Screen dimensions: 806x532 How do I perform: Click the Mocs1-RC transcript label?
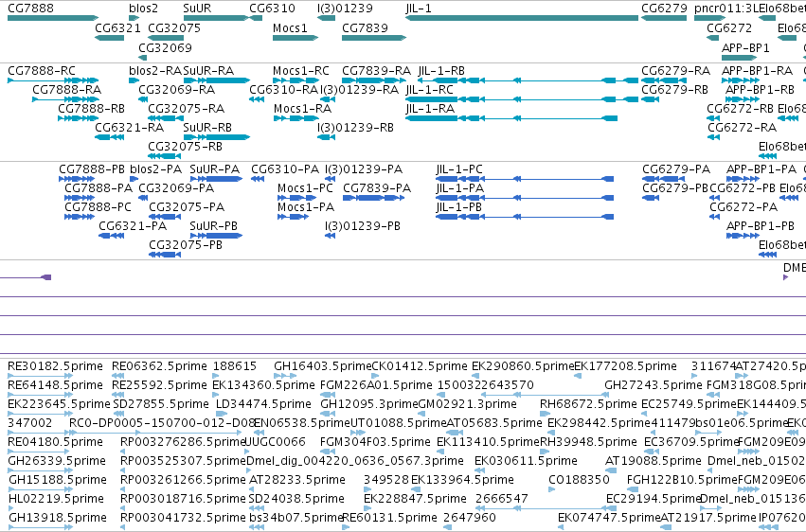(300, 70)
